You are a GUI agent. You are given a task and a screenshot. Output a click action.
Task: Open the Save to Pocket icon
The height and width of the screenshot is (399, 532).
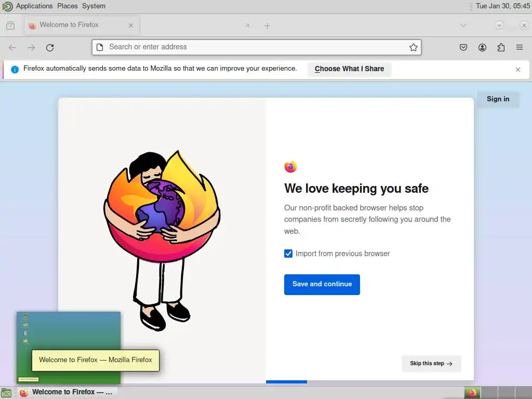tap(463, 47)
